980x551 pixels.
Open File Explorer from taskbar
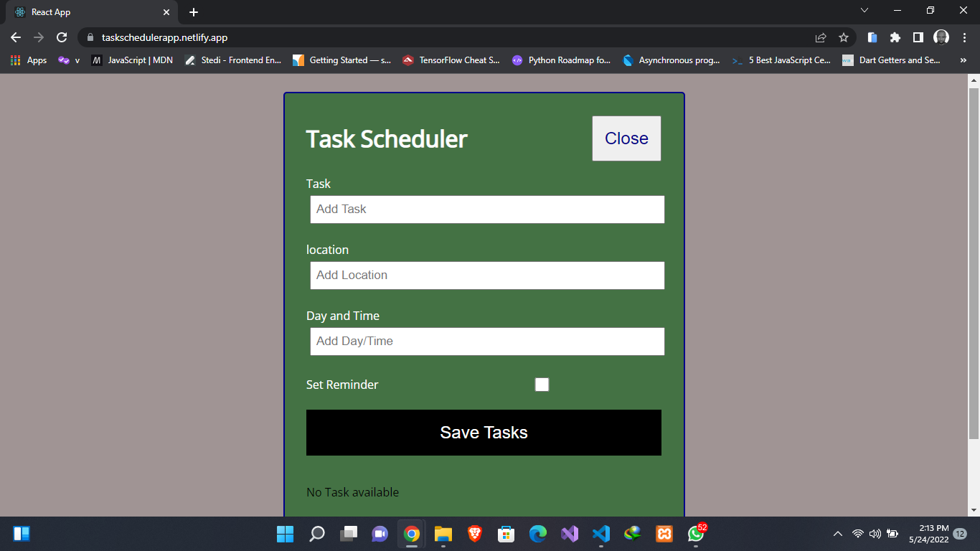click(x=443, y=534)
